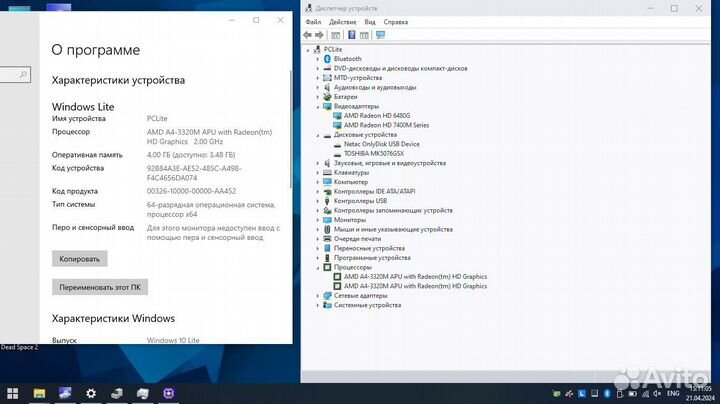Click the Системные устройства icon
The image size is (720, 404).
point(327,305)
